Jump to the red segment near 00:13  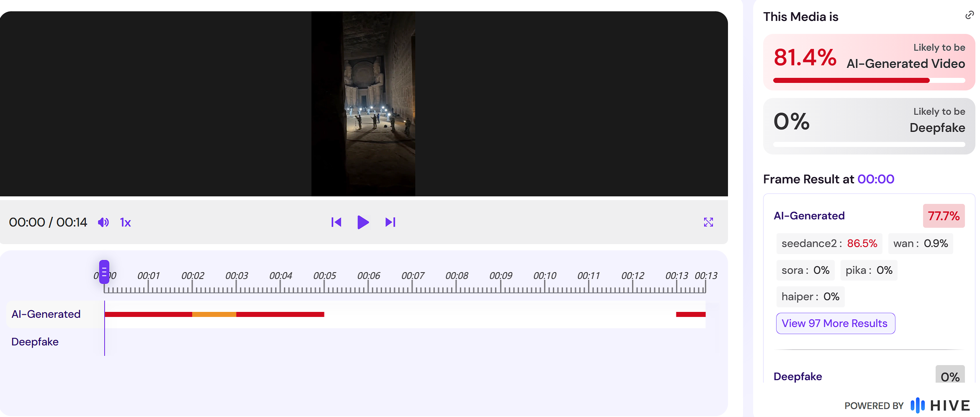tap(691, 314)
